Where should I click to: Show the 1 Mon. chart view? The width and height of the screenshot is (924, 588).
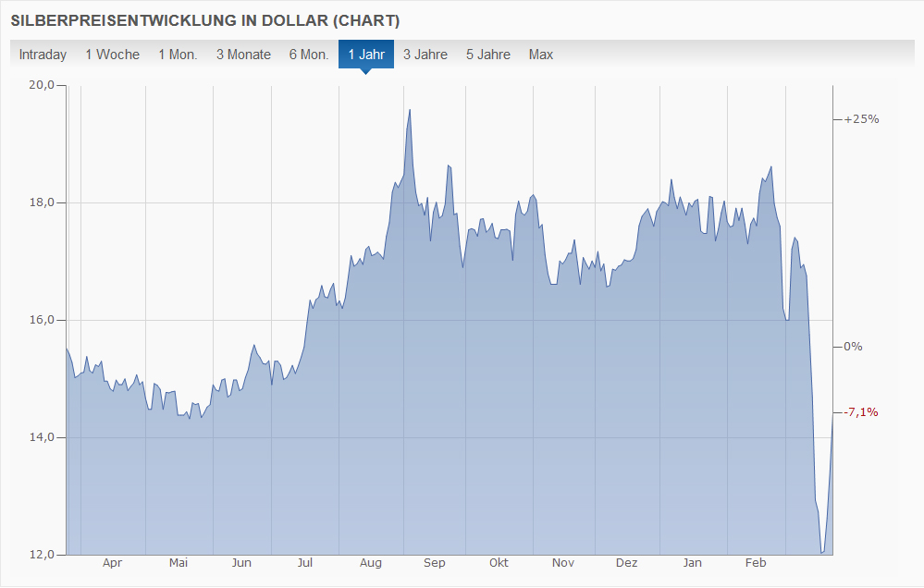(x=178, y=55)
